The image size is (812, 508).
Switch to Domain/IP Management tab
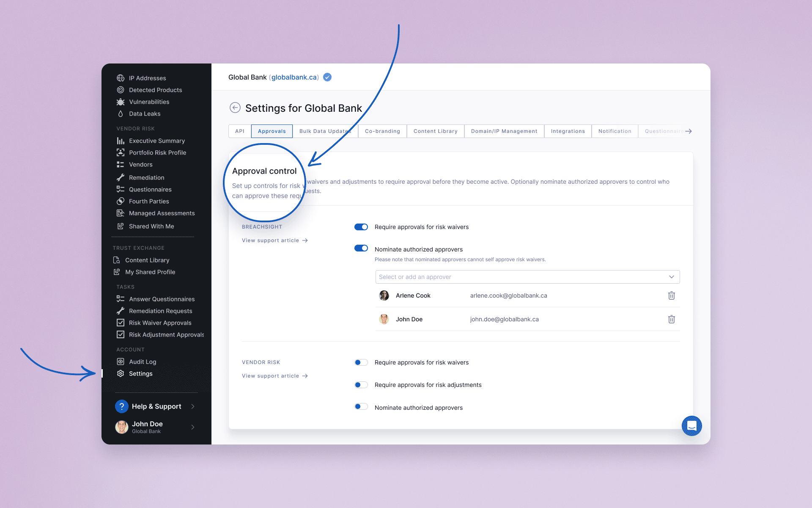coord(504,131)
